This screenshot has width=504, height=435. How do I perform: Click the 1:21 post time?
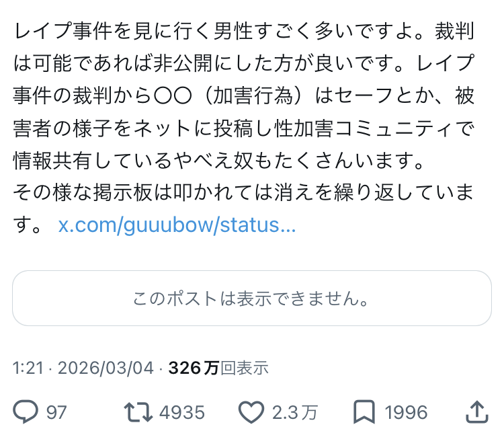pos(27,368)
